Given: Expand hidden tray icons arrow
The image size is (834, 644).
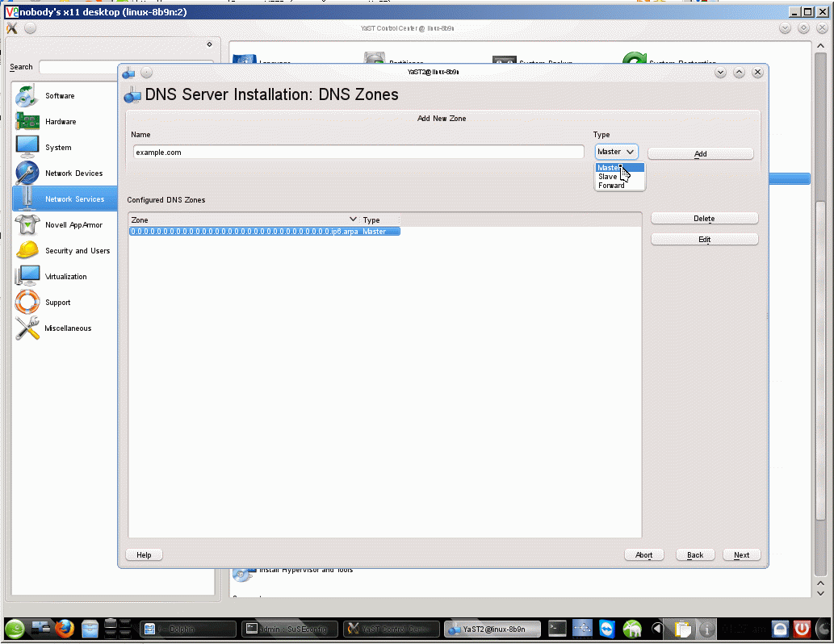Looking at the screenshot, I should click(x=657, y=629).
